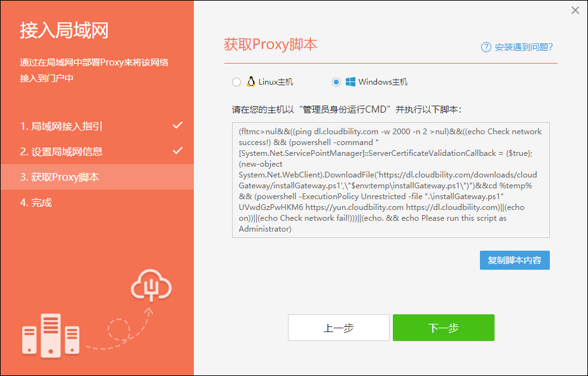Click the question mark help icon
This screenshot has height=376, width=588.
[x=486, y=47]
